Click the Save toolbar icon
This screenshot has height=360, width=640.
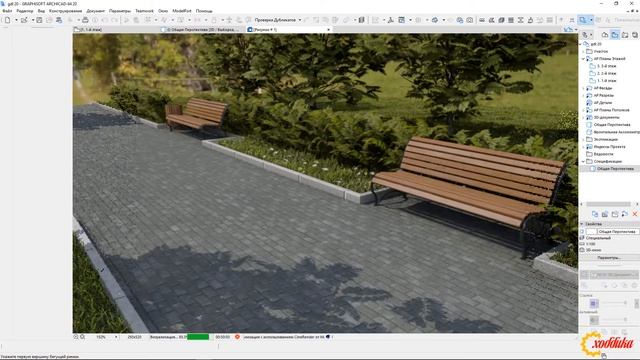click(39, 20)
